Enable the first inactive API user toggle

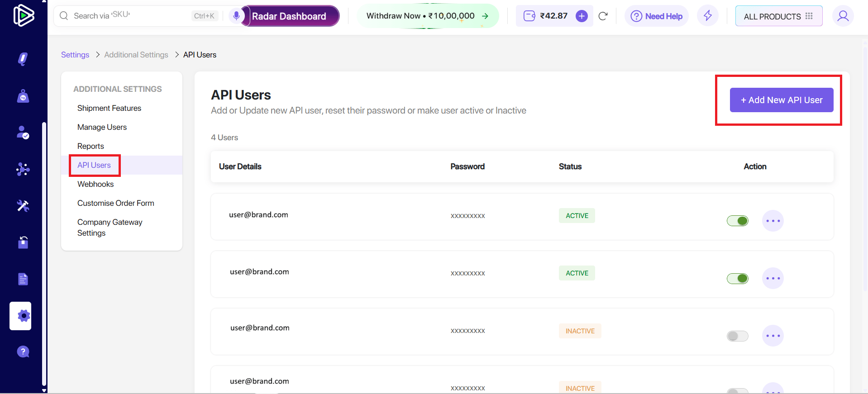pos(737,336)
